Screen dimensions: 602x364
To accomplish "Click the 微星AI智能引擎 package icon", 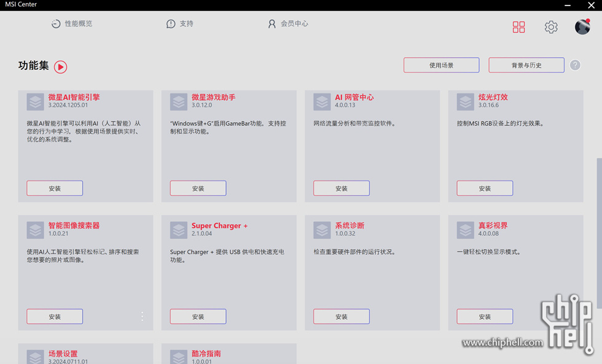I will [x=36, y=102].
